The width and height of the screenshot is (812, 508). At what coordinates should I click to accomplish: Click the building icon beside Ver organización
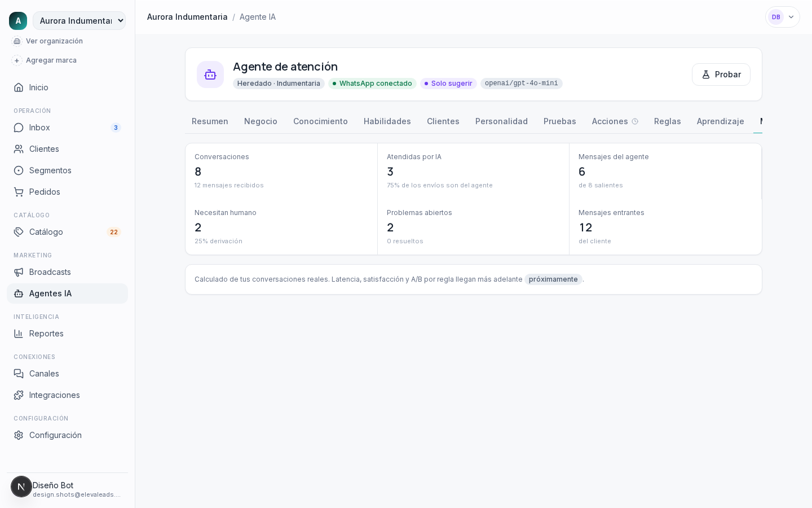17,41
